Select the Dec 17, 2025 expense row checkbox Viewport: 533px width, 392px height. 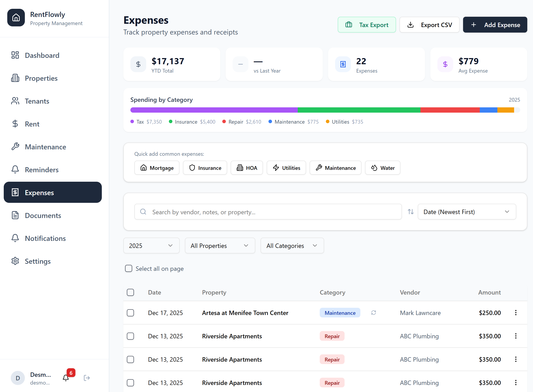(x=130, y=313)
